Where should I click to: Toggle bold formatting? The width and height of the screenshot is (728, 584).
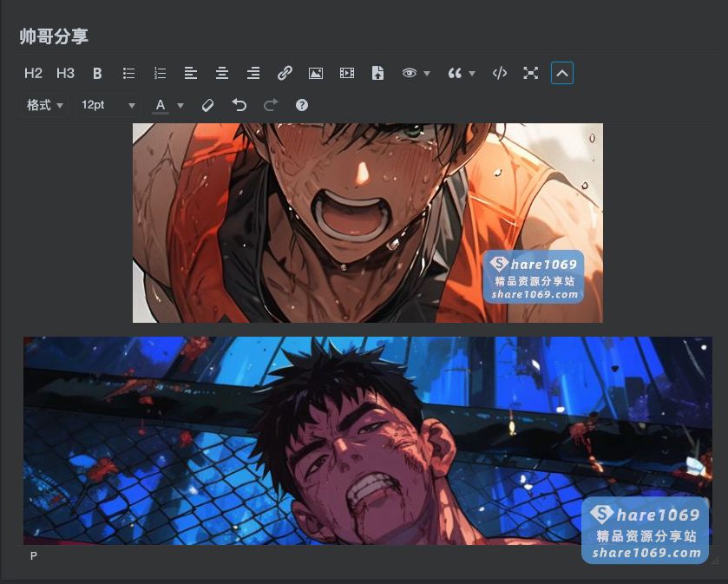tap(97, 74)
